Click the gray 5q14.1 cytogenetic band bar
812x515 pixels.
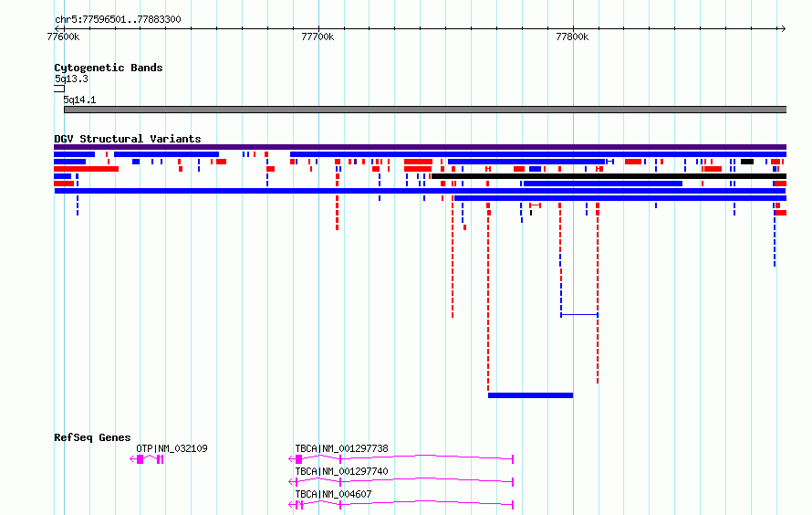425,110
